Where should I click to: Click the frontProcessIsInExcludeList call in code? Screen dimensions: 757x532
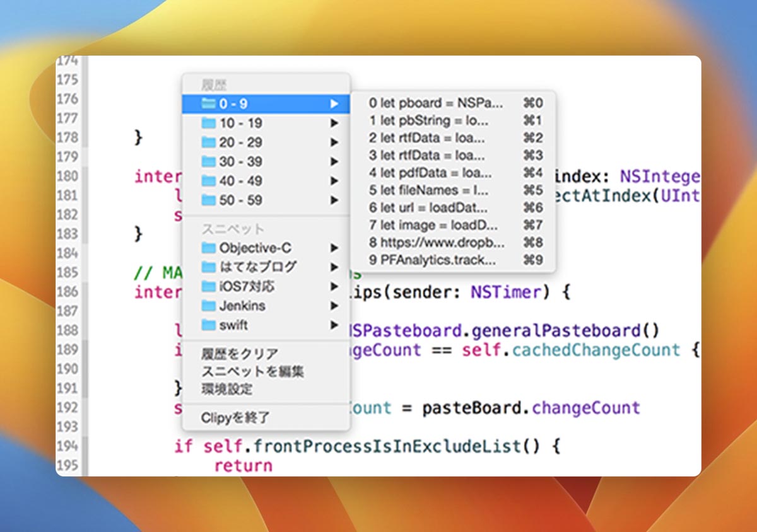[387, 447]
